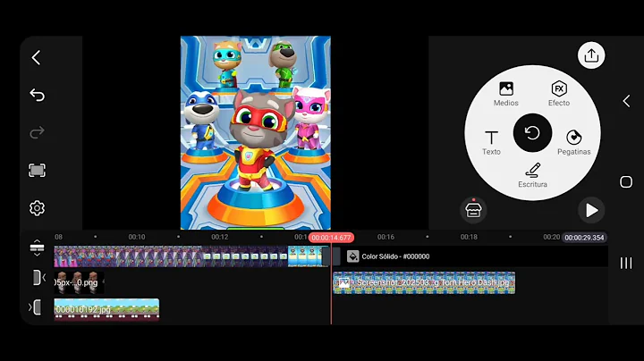Export the project with share icon

tap(591, 55)
